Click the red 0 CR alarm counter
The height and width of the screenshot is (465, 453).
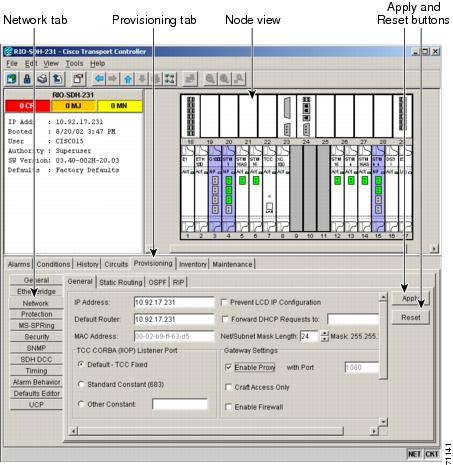(x=28, y=106)
